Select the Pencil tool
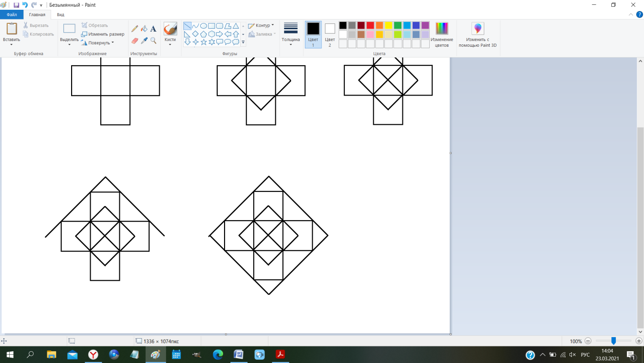This screenshot has width=644, height=363. [x=135, y=29]
